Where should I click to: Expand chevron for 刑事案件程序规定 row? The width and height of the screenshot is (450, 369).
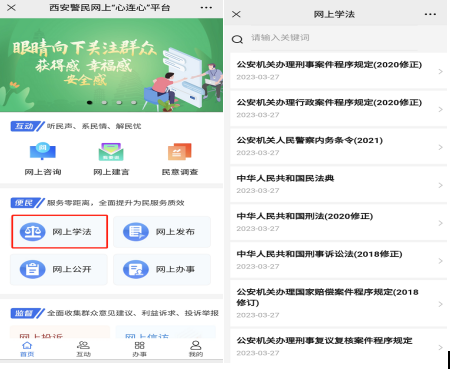click(x=440, y=71)
